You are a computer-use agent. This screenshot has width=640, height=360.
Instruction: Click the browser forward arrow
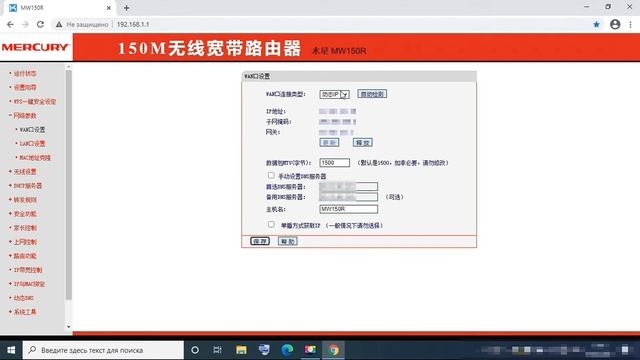pyautogui.click(x=25, y=24)
